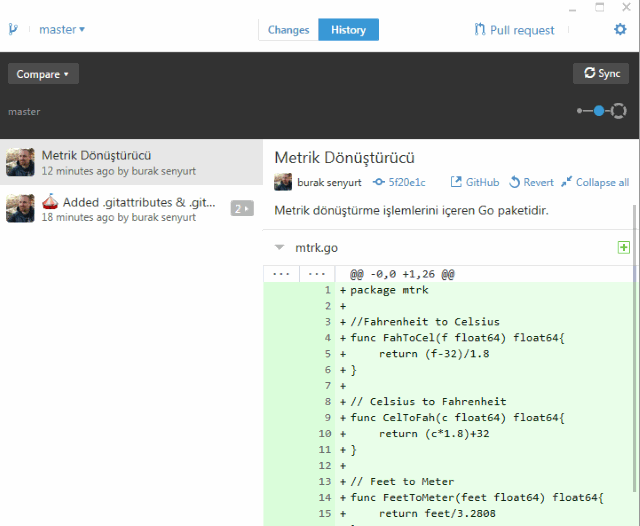Collapse the mtrk.go file diff

pos(279,247)
